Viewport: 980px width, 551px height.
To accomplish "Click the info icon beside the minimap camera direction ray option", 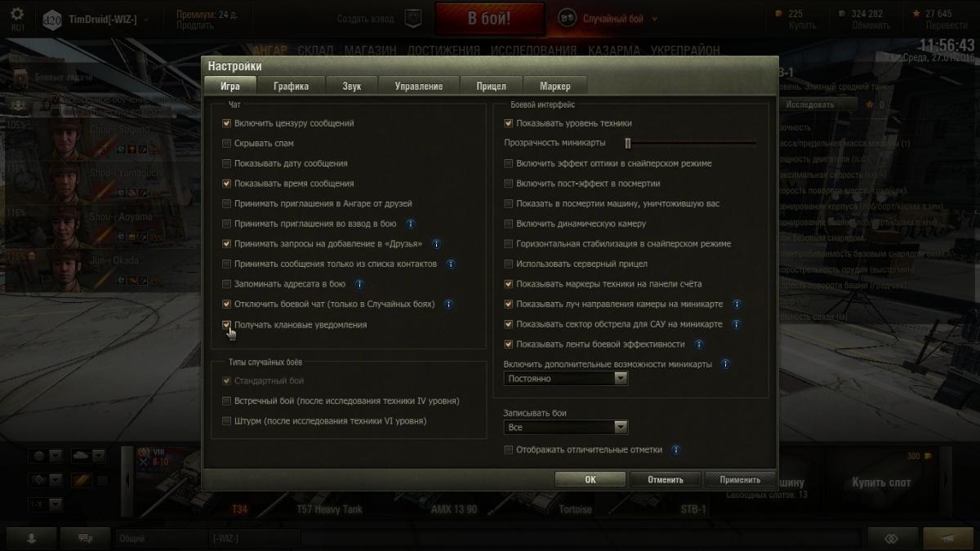I will pos(737,304).
